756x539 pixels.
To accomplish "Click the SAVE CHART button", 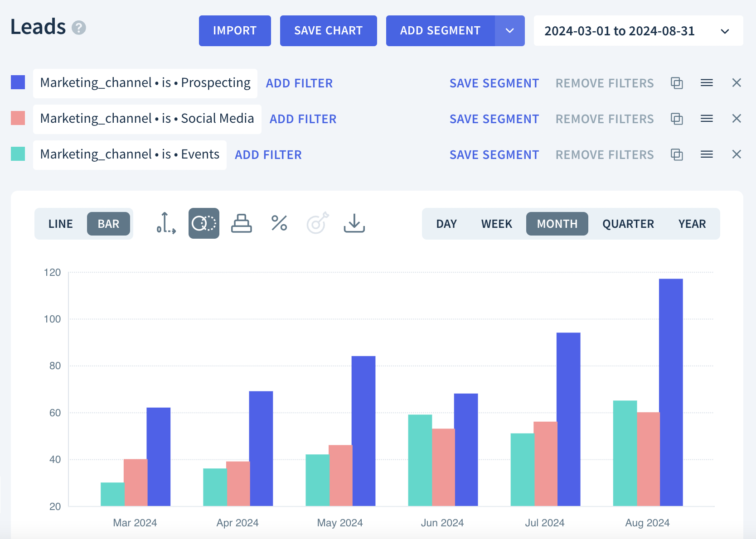I will click(x=329, y=31).
